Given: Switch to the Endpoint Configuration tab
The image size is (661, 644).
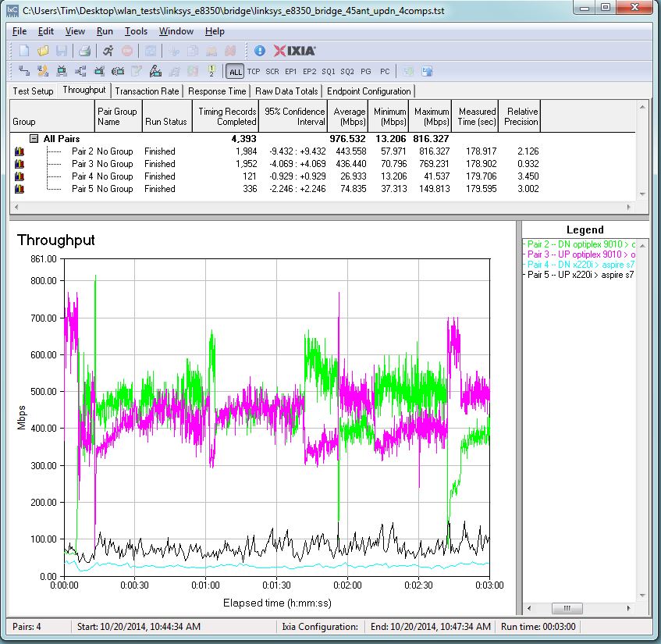Looking at the screenshot, I should [369, 91].
